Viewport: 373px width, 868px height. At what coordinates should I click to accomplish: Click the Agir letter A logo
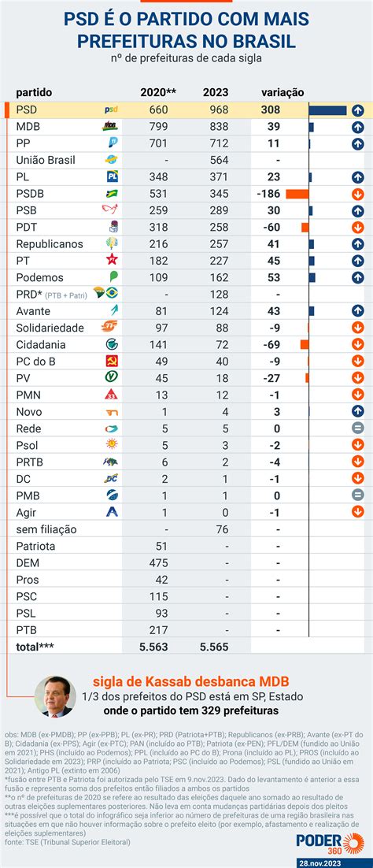tap(112, 512)
